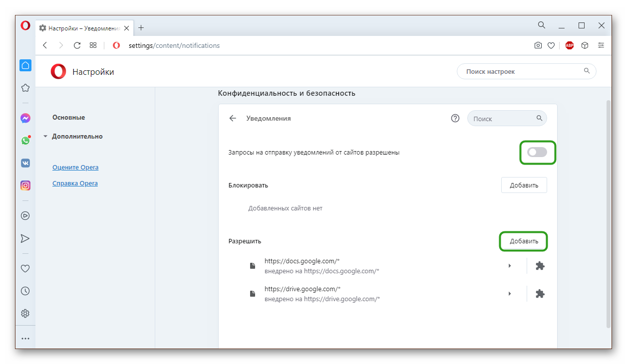Viewport: 627px width, 364px height.
Task: Click the Поиск настроек search field
Action: pos(522,71)
